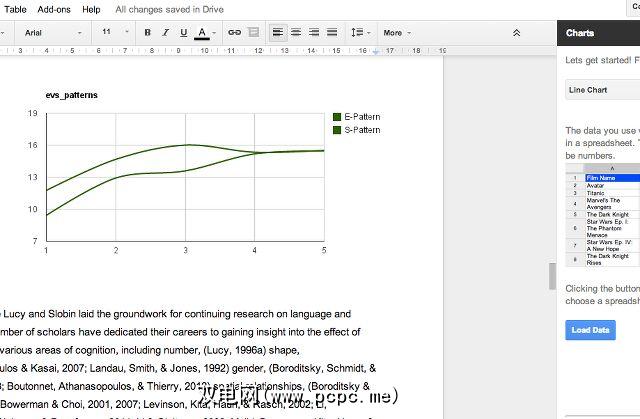
Task: Justify the text alignment
Action: click(333, 32)
